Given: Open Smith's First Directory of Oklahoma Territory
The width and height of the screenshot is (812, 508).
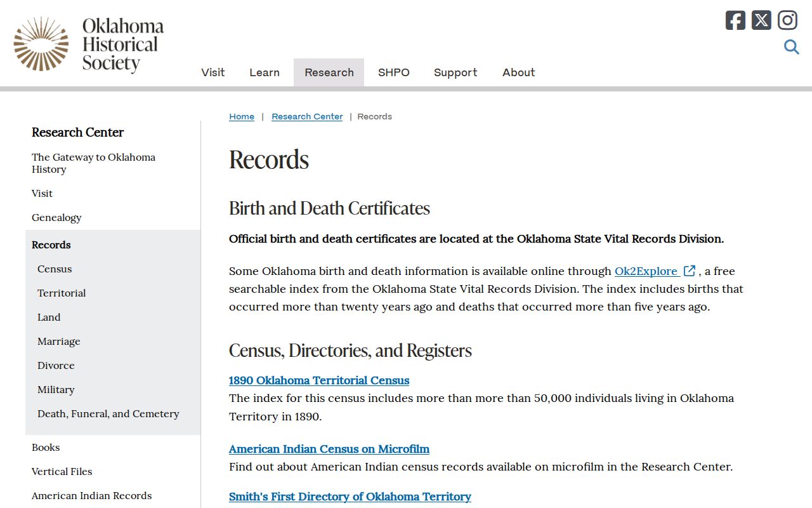Looking at the screenshot, I should click(x=350, y=497).
